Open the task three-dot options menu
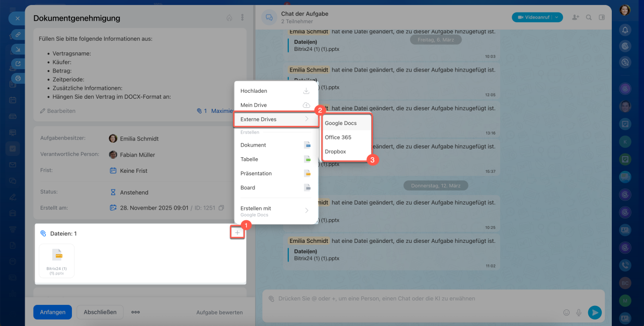644x326 pixels. 242,18
